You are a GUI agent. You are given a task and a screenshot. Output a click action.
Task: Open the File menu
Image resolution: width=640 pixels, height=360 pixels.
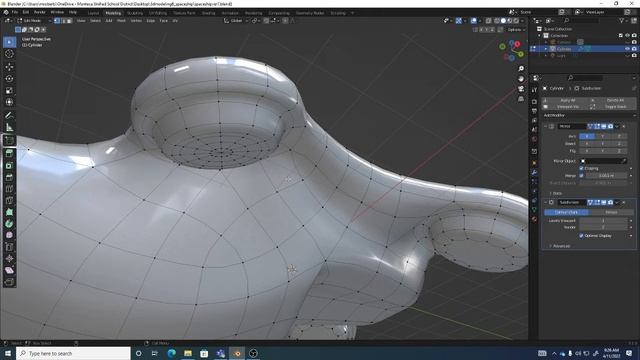pos(15,12)
